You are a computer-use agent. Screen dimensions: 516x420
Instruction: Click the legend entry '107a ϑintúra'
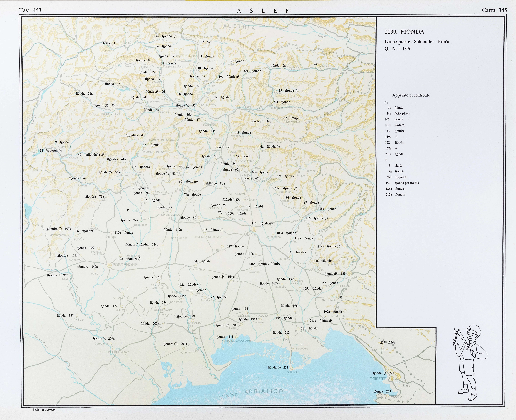pyautogui.click(x=395, y=125)
